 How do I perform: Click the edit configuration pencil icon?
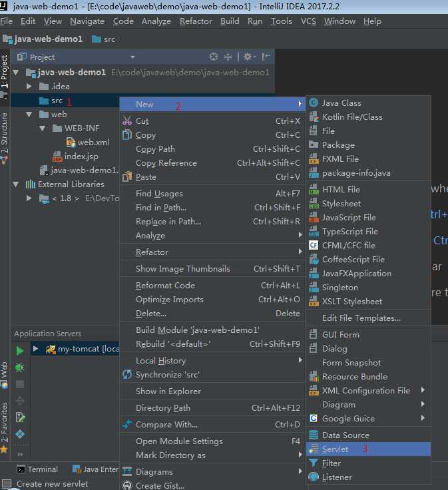coord(20,417)
